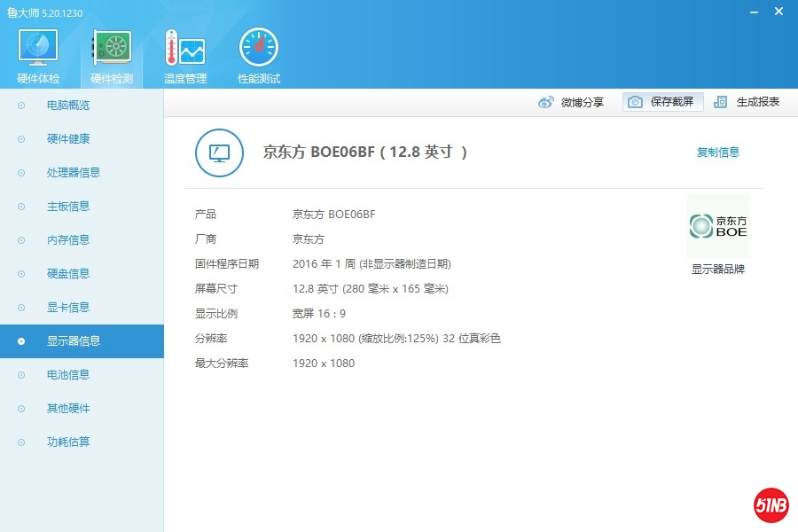Screen dimensions: 798x532
Task: Click the camera icon for 保存截屏
Action: point(635,102)
